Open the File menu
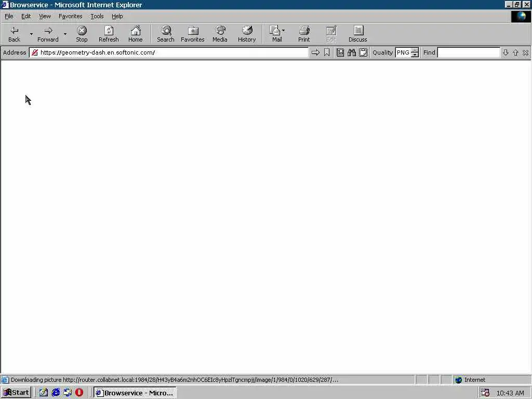Screen dimensions: 532x399 tap(9, 16)
